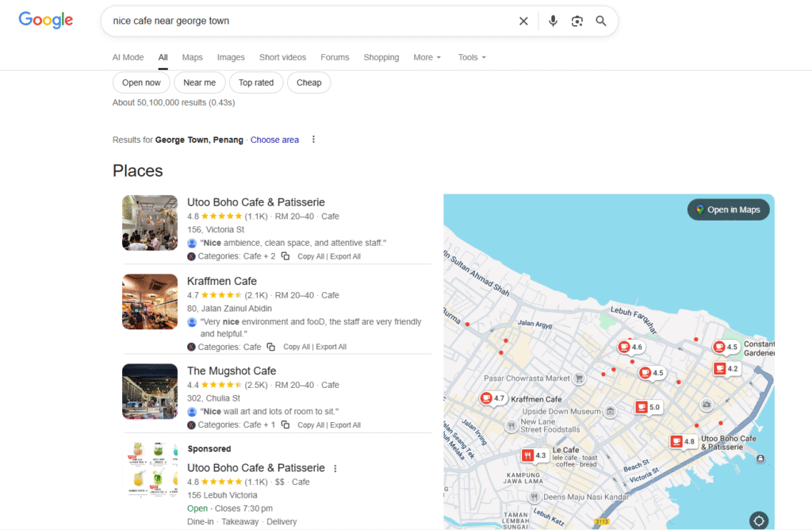Click copy icon on Kraffmen Cafe row
Viewport: 812px width, 530px height.
pos(271,347)
